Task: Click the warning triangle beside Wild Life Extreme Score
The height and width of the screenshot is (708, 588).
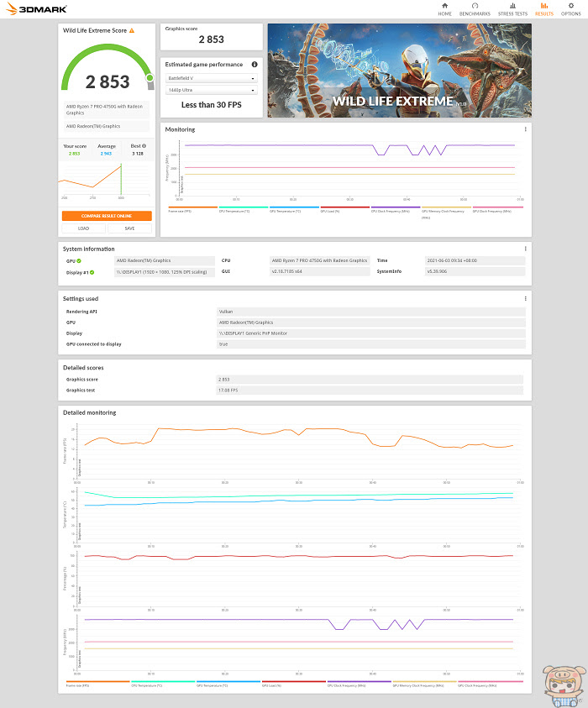Action: tap(132, 31)
